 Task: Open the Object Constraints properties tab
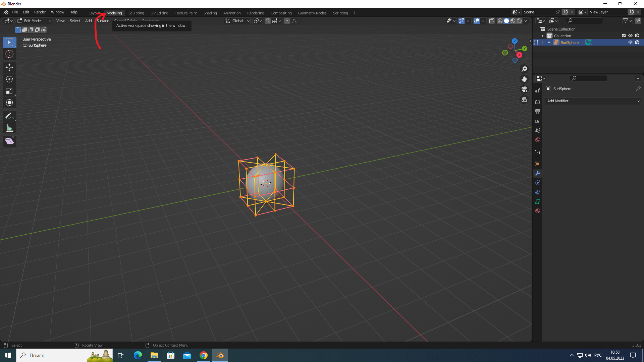[538, 192]
